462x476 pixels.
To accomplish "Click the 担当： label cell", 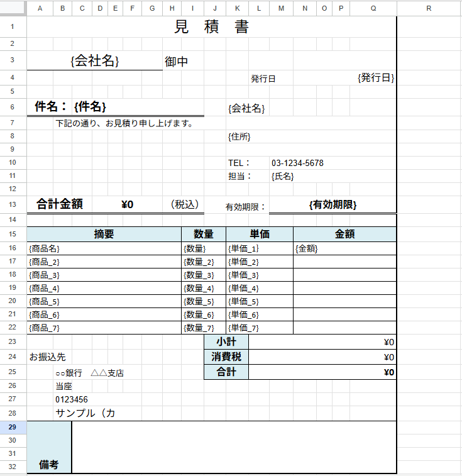I will point(248,176).
